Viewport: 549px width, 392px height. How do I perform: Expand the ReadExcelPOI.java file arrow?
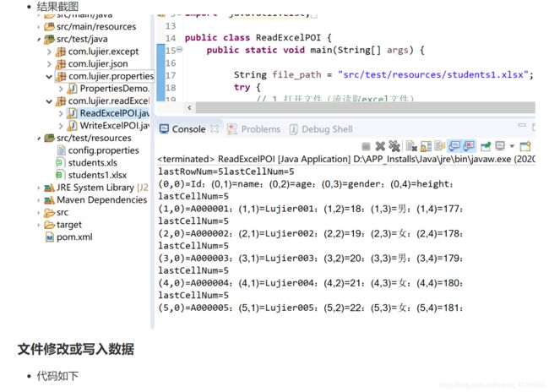coord(61,113)
